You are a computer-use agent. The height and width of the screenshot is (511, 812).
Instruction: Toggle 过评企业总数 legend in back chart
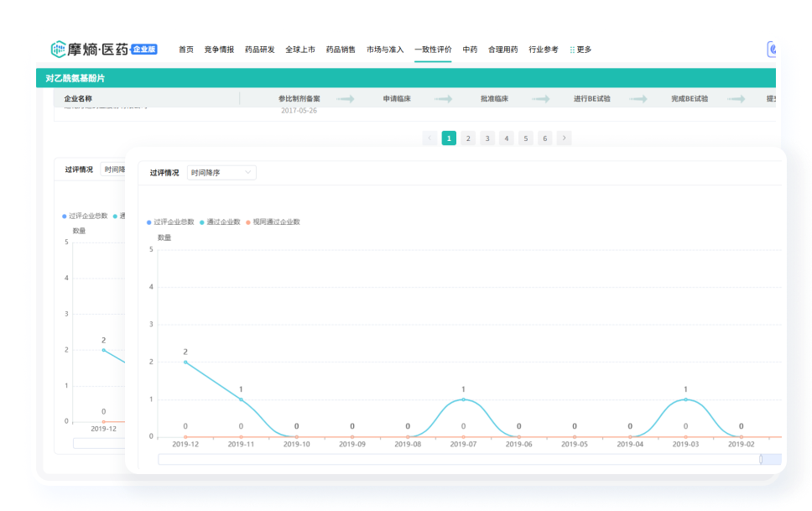point(85,216)
